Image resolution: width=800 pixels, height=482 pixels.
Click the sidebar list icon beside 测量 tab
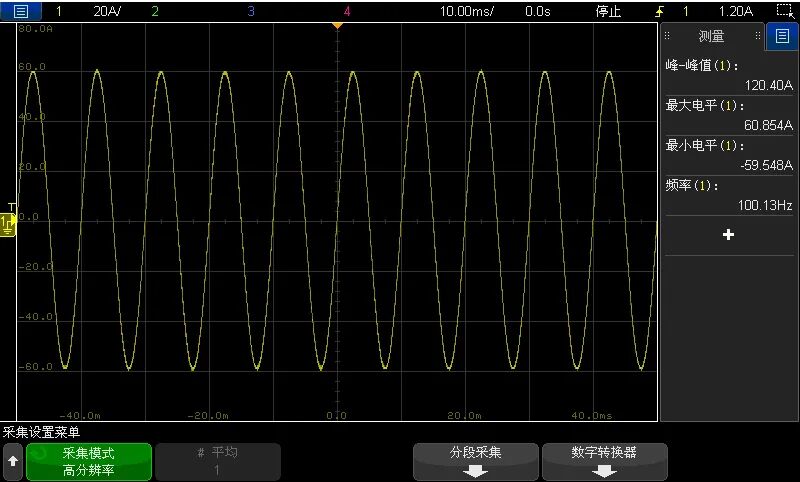click(x=782, y=37)
